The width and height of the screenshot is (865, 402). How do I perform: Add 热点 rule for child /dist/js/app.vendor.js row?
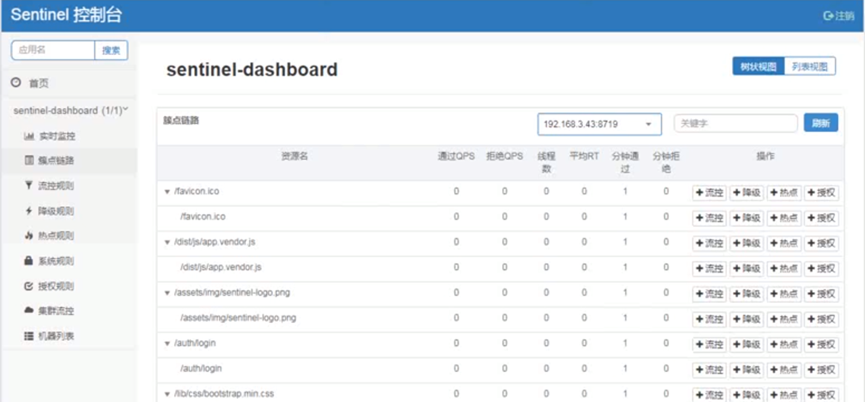coord(784,269)
